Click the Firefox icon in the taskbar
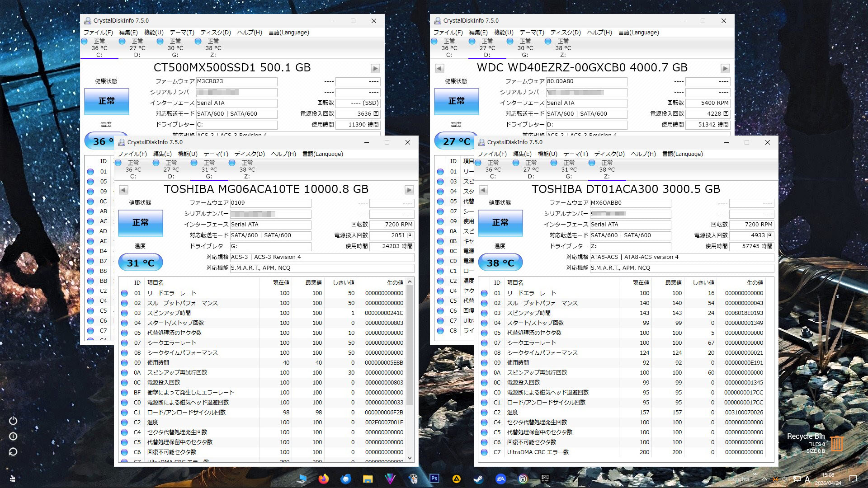 (323, 479)
